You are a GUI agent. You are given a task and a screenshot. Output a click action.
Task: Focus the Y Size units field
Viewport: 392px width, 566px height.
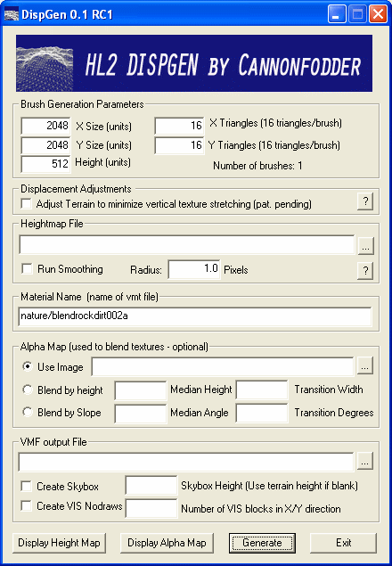coord(45,145)
